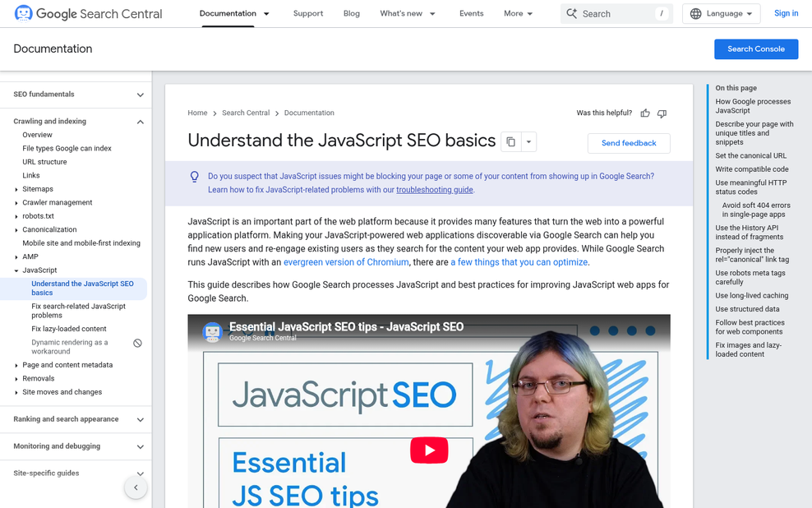812x508 pixels.
Task: Jump to Use structured data section
Action: [x=747, y=309]
